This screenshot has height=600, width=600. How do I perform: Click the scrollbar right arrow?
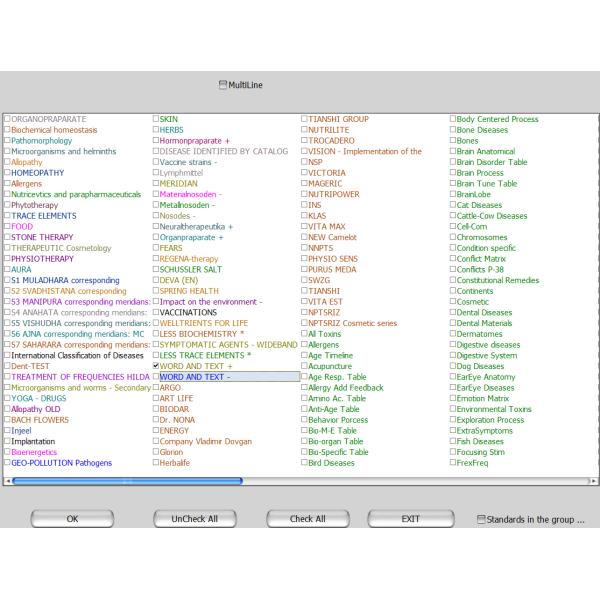point(593,481)
